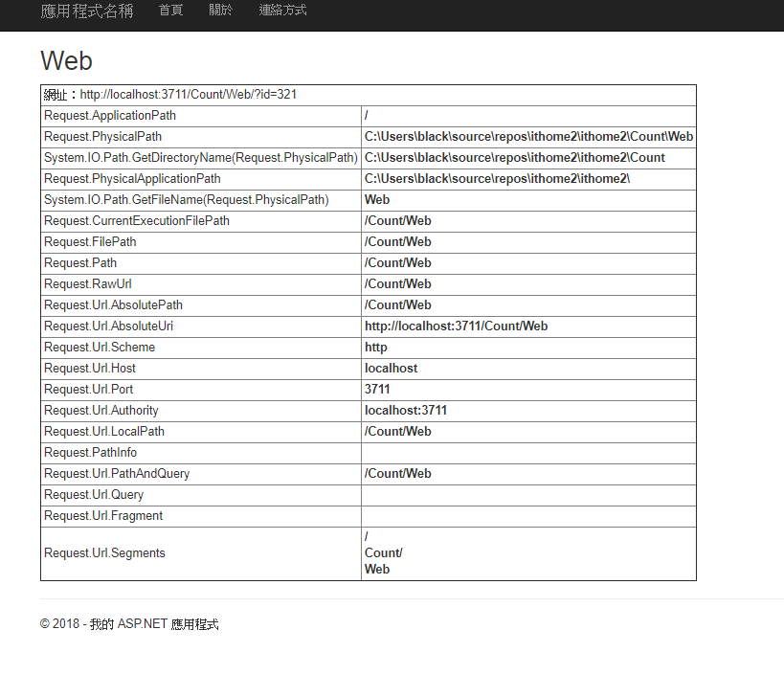Image resolution: width=784 pixels, height=675 pixels.
Task: Click Request.RawUrl label
Action: (87, 283)
